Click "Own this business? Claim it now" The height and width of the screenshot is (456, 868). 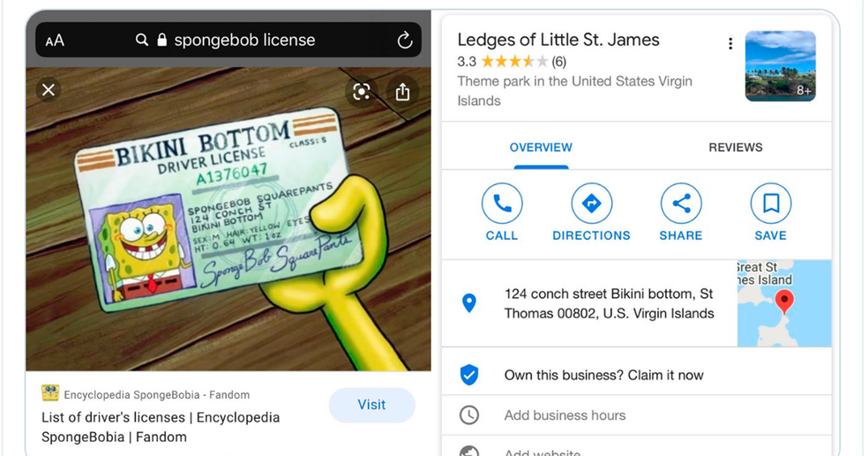[603, 375]
